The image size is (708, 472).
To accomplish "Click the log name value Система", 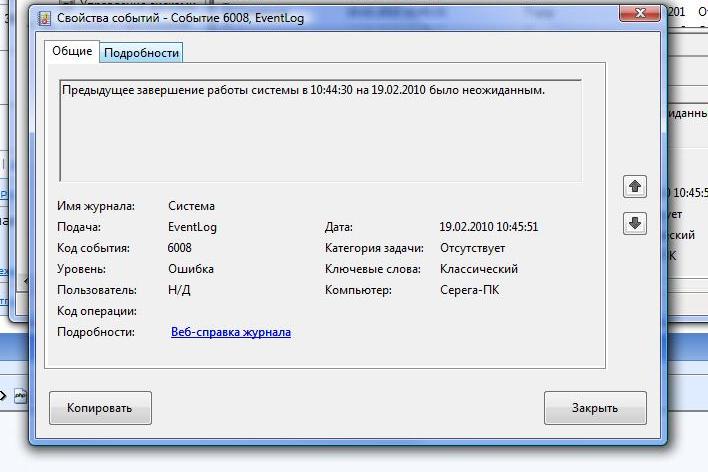I will pyautogui.click(x=191, y=206).
